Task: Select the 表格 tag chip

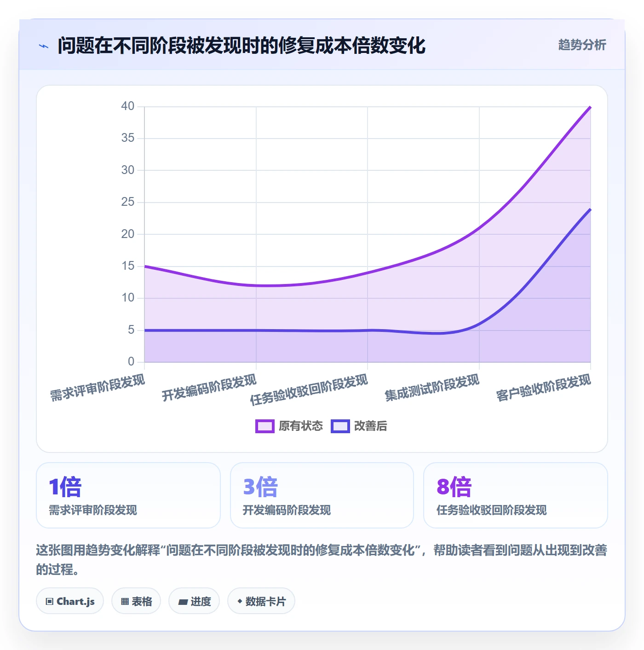Action: pyautogui.click(x=136, y=601)
